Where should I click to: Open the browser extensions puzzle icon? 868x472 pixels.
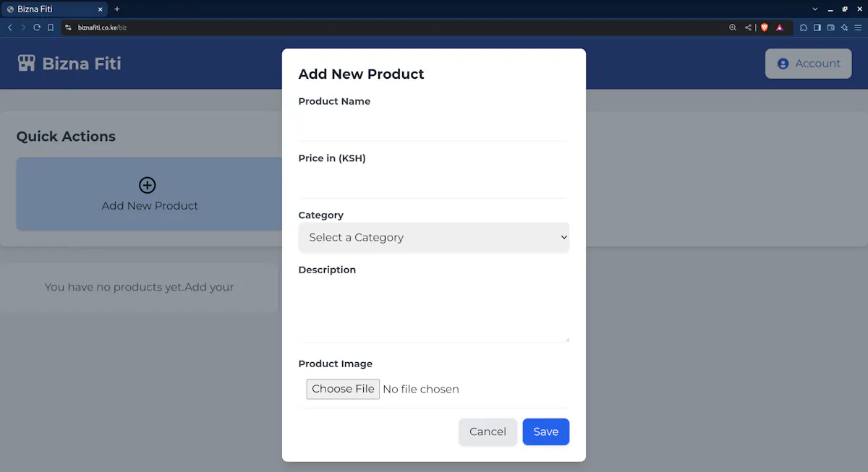pyautogui.click(x=804, y=27)
